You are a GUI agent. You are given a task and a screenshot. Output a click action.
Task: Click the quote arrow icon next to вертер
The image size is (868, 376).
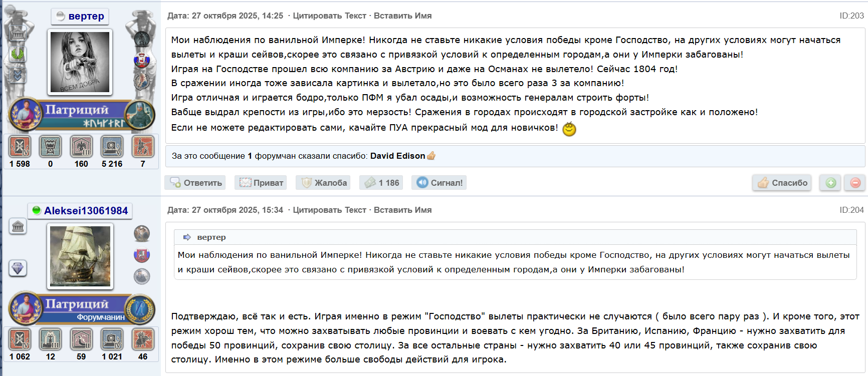coord(187,237)
